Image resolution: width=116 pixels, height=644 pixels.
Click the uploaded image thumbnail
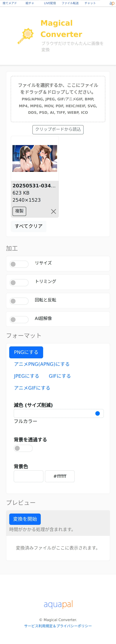35,158
